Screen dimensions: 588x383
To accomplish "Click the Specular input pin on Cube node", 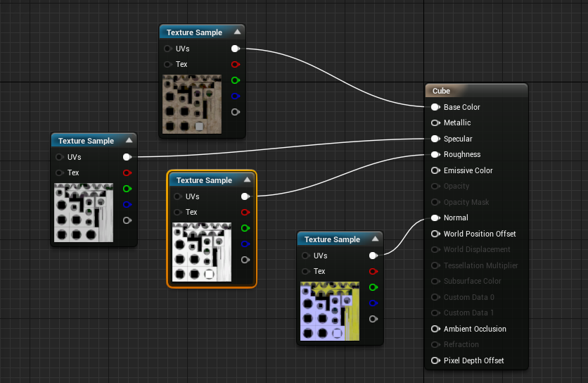I will 435,139.
